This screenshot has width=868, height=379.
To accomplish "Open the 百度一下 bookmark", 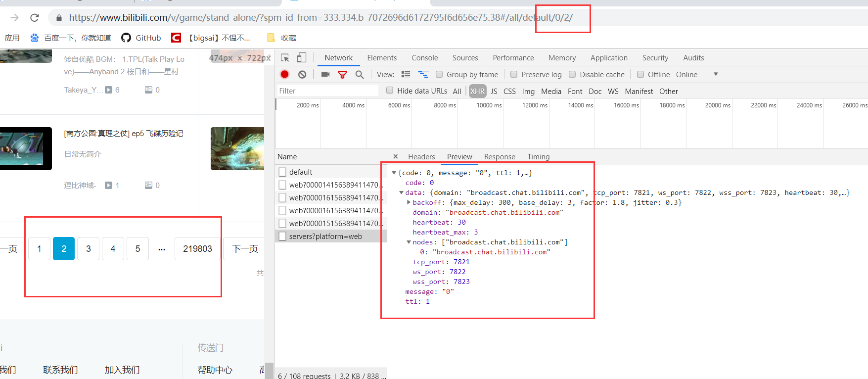I will (71, 38).
